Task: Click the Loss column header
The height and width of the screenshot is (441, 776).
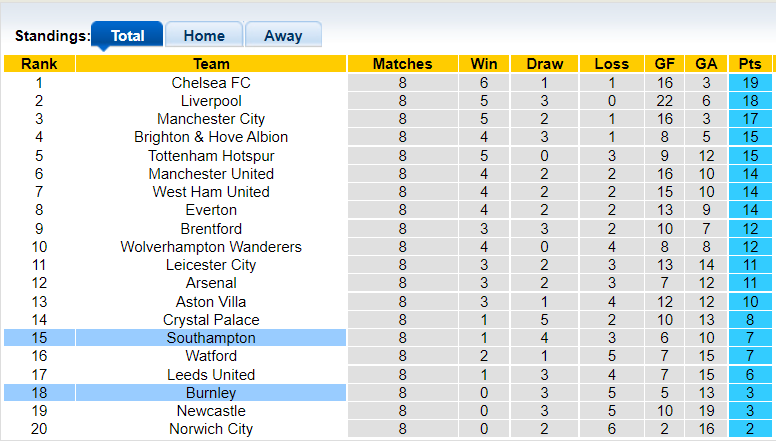Action: click(611, 64)
